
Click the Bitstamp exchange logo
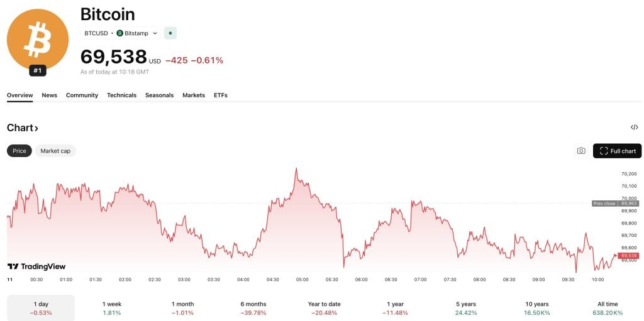click(x=120, y=33)
